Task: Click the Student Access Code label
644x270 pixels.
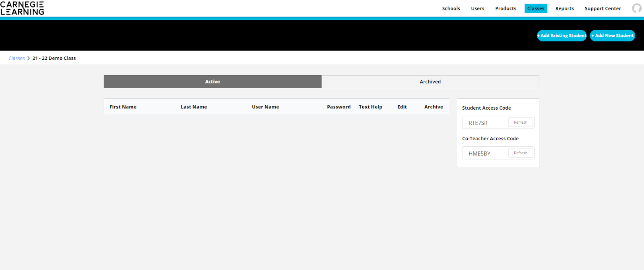Action: 486,108
